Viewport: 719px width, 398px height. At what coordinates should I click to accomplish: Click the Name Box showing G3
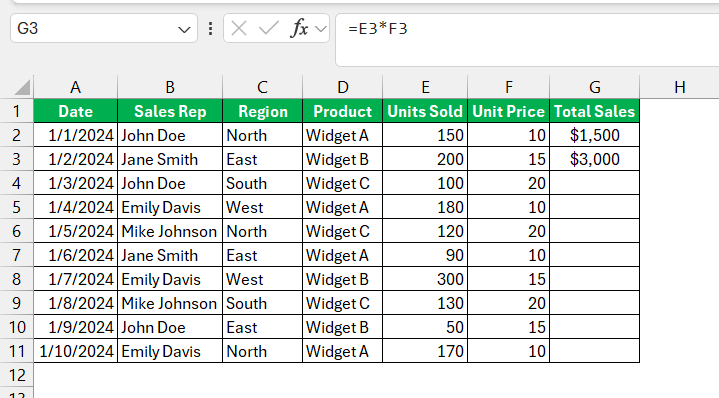(x=104, y=28)
